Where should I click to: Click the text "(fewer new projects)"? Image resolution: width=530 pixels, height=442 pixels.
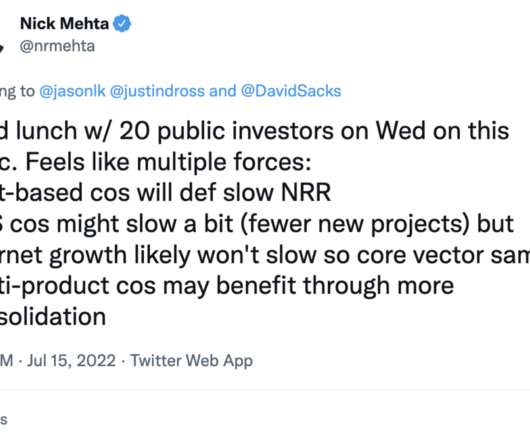pyautogui.click(x=355, y=224)
